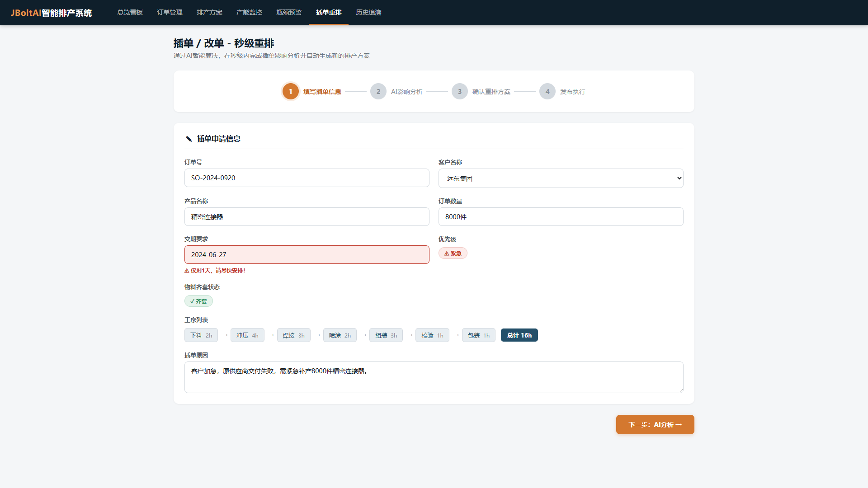Click 下一步：AI分析 button

pos(655,425)
